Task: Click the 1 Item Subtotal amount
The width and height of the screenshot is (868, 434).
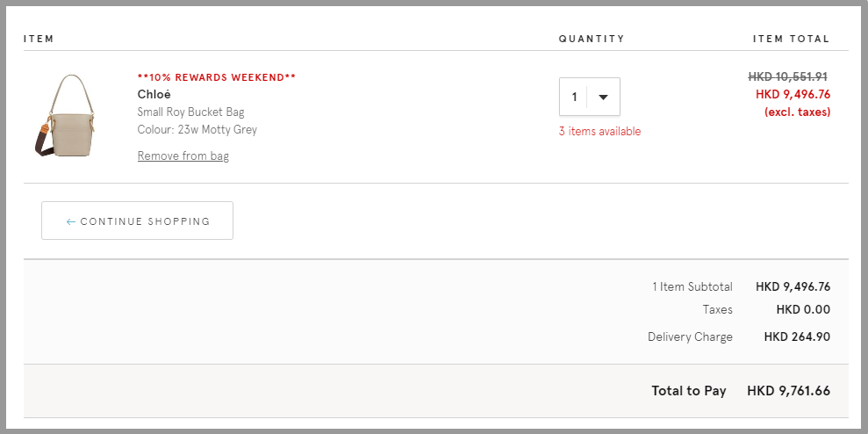Action: (x=793, y=287)
